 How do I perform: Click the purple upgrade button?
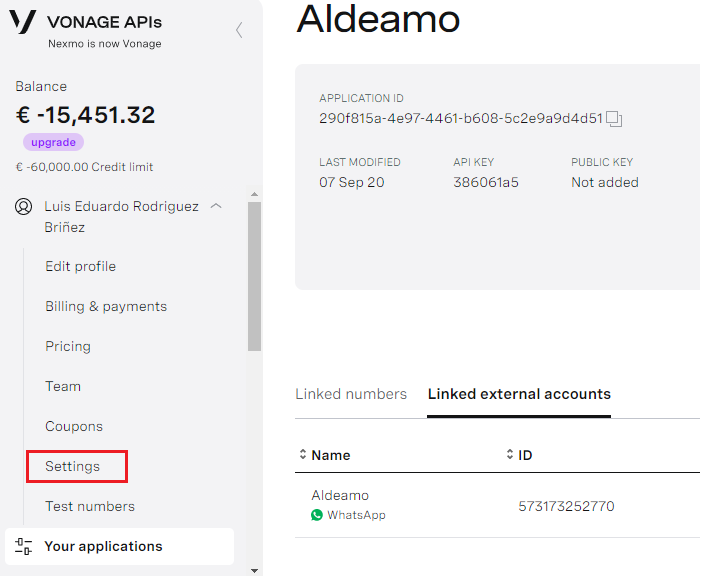coord(53,142)
